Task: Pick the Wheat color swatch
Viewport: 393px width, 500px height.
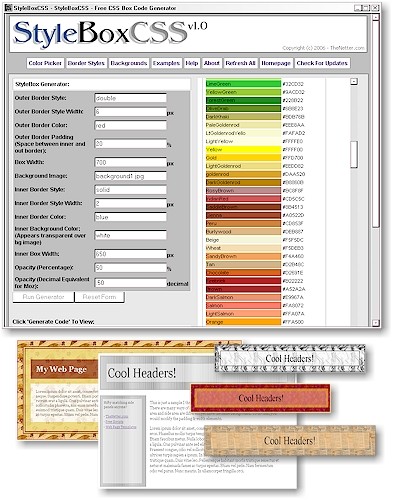Action: (243, 248)
